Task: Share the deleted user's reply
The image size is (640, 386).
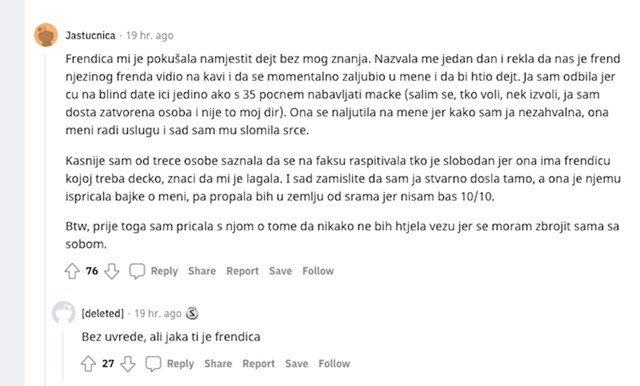Action: point(218,364)
